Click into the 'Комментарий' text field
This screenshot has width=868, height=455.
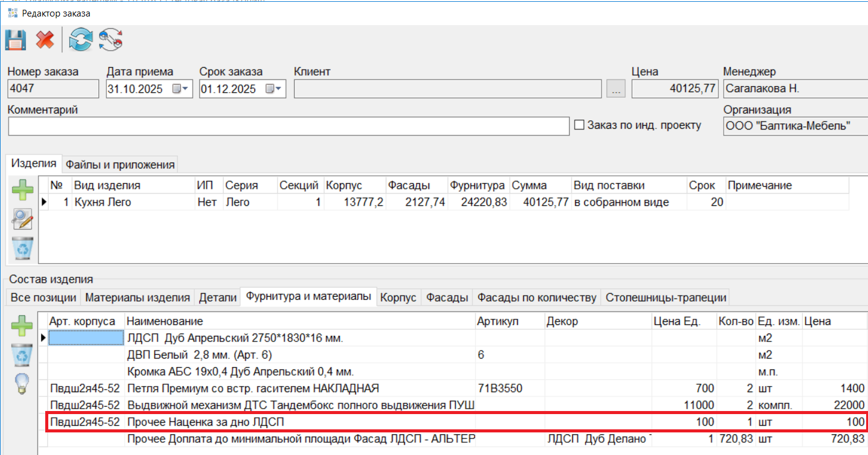[289, 126]
